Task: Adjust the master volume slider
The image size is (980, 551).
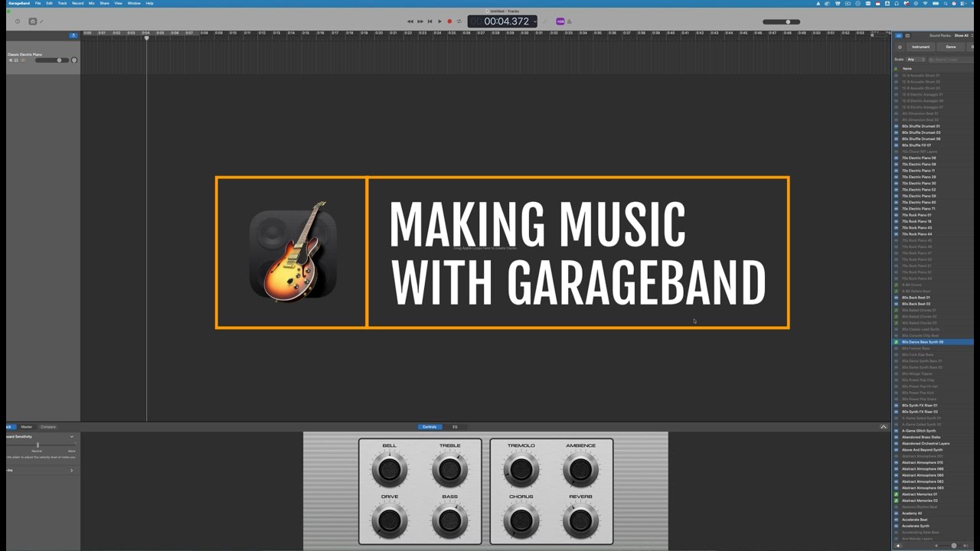Action: [x=782, y=21]
